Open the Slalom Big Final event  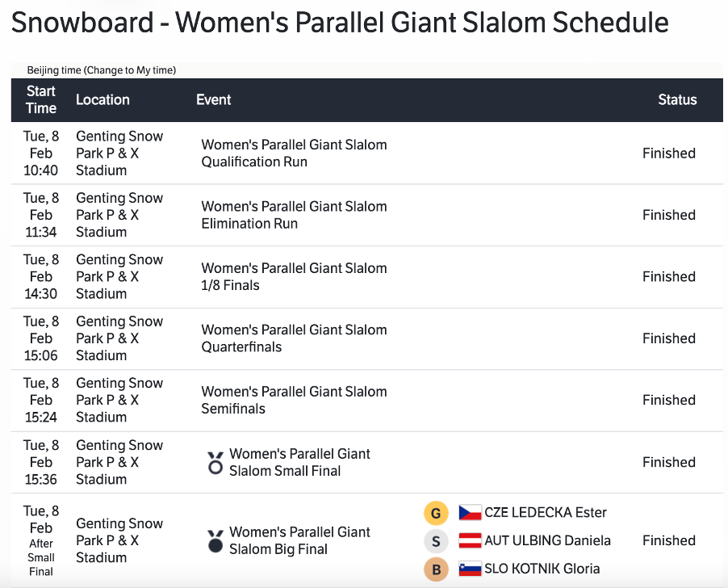(x=299, y=540)
